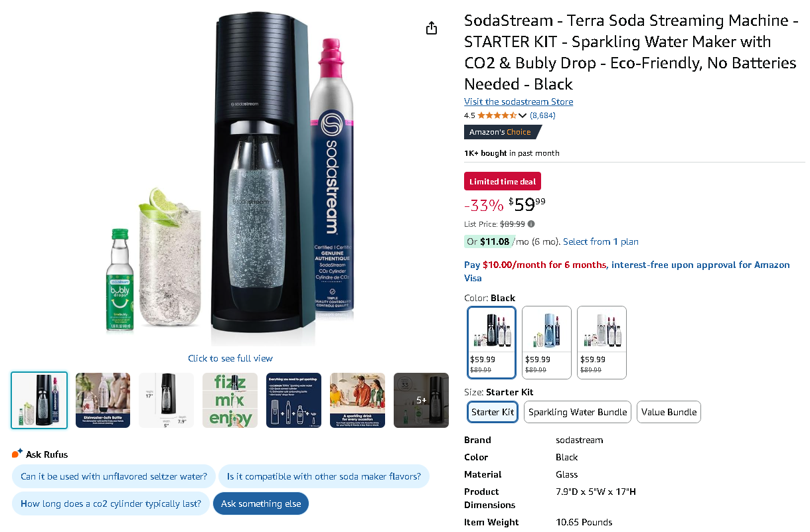The image size is (810, 532).
Task: Select the Starter Kit size option
Action: [x=492, y=412]
